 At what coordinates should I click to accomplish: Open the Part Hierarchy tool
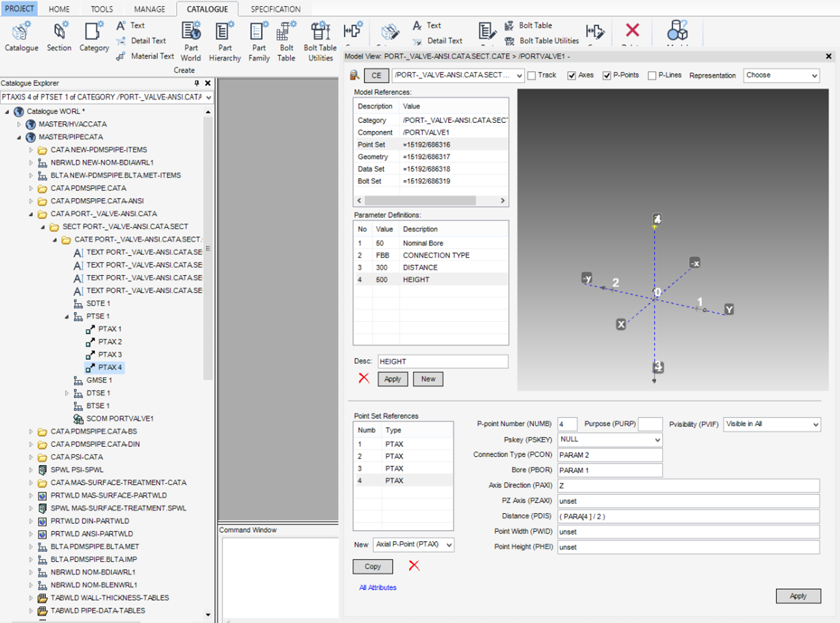(x=224, y=32)
